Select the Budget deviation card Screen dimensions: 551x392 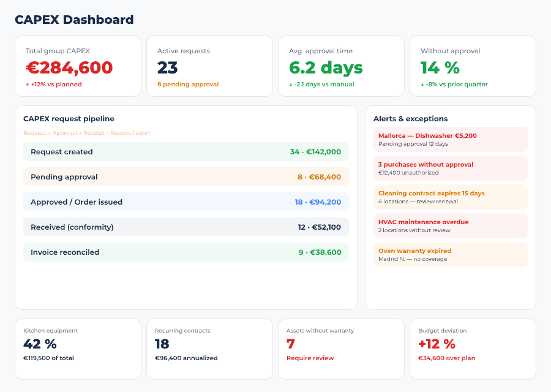tap(473, 344)
